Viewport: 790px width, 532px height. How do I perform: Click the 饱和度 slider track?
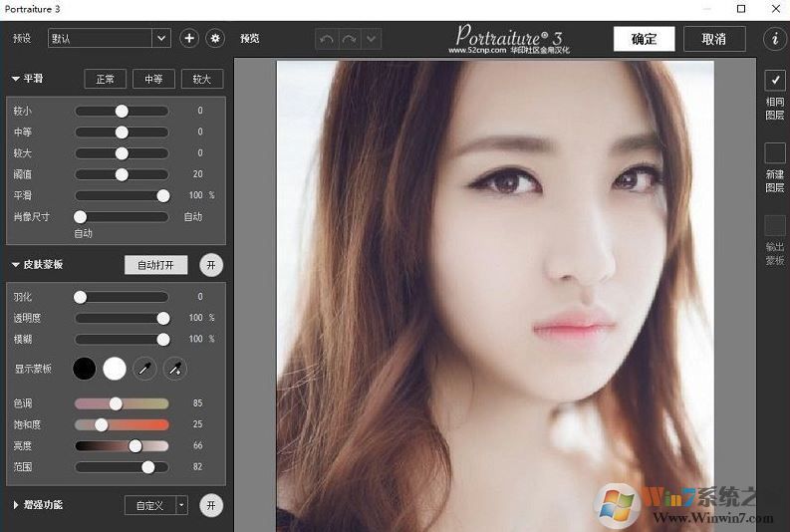tap(122, 424)
